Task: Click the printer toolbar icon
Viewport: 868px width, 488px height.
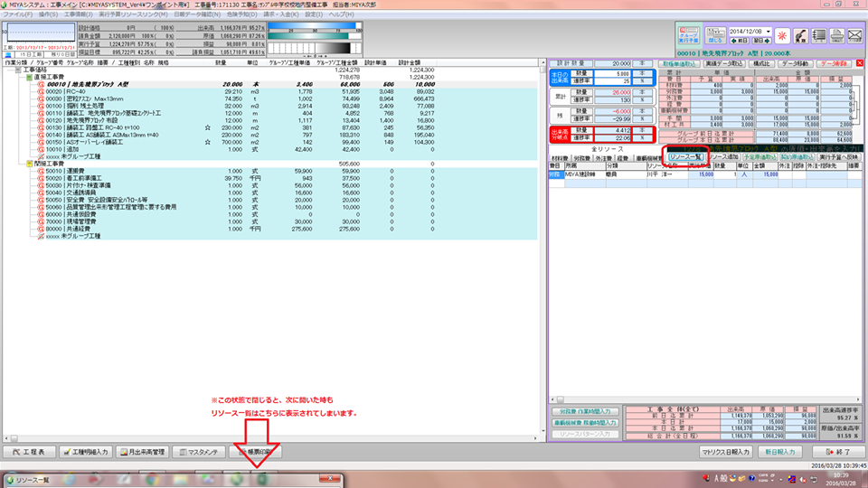Action: click(837, 35)
